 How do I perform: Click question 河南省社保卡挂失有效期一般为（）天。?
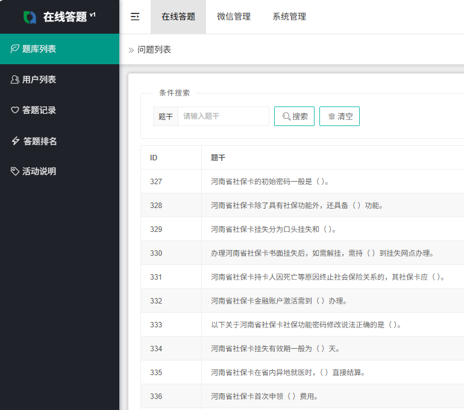point(275,349)
